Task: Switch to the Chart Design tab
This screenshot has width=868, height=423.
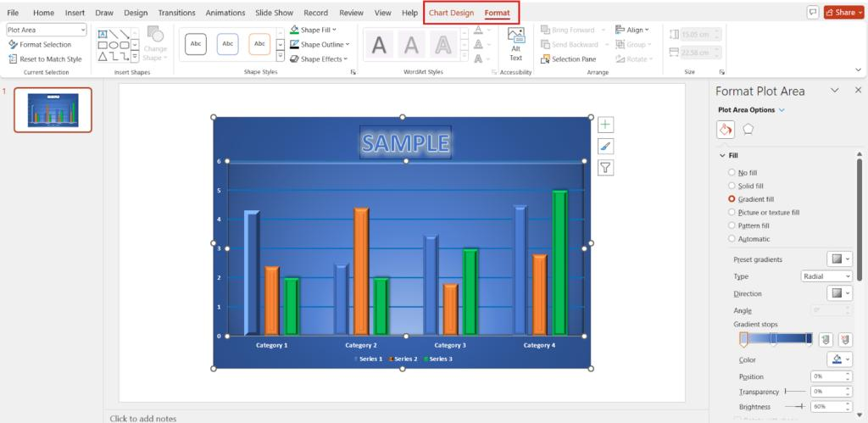Action: click(x=451, y=13)
